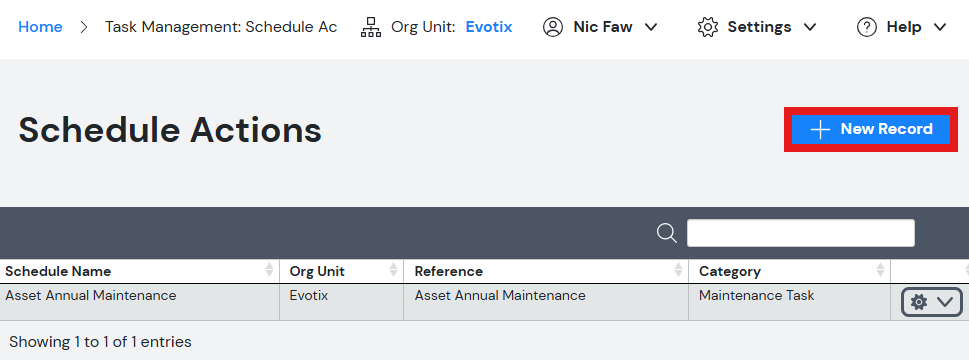Screen dimensions: 969x360
Task: Open row actions gear dropdown
Action: pyautogui.click(x=931, y=302)
